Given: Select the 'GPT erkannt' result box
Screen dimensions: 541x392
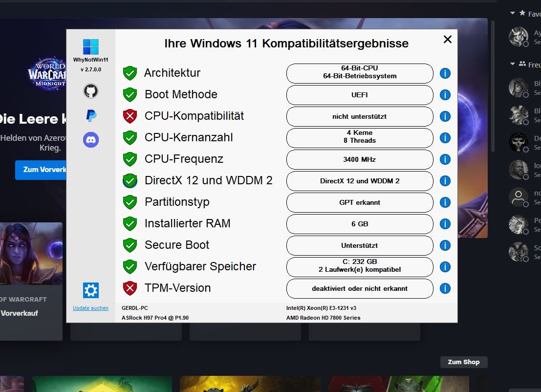Looking at the screenshot, I should (360, 202).
